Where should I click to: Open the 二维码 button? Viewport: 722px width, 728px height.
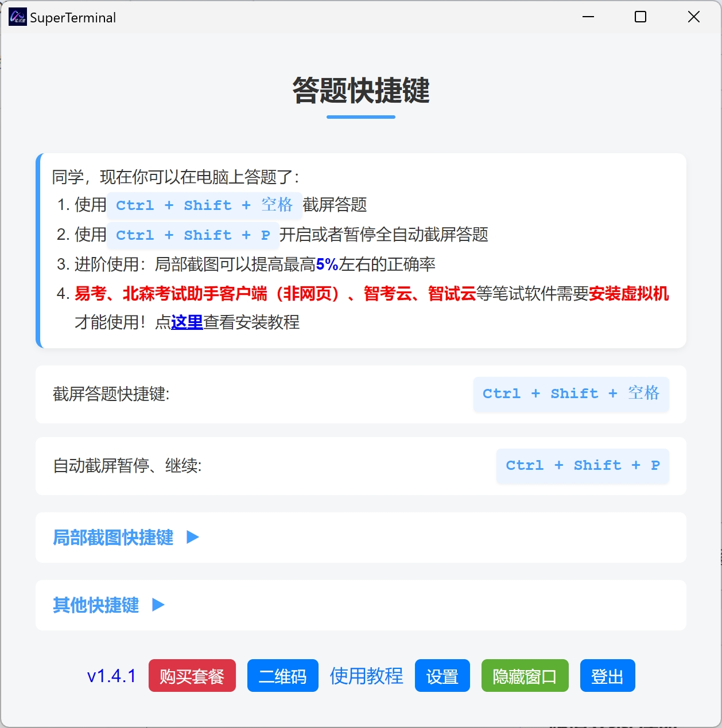click(x=283, y=676)
